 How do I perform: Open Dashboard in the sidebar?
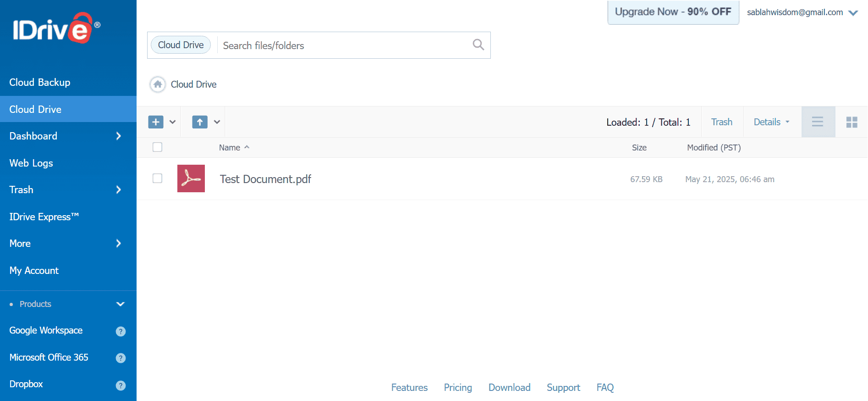[x=33, y=136]
